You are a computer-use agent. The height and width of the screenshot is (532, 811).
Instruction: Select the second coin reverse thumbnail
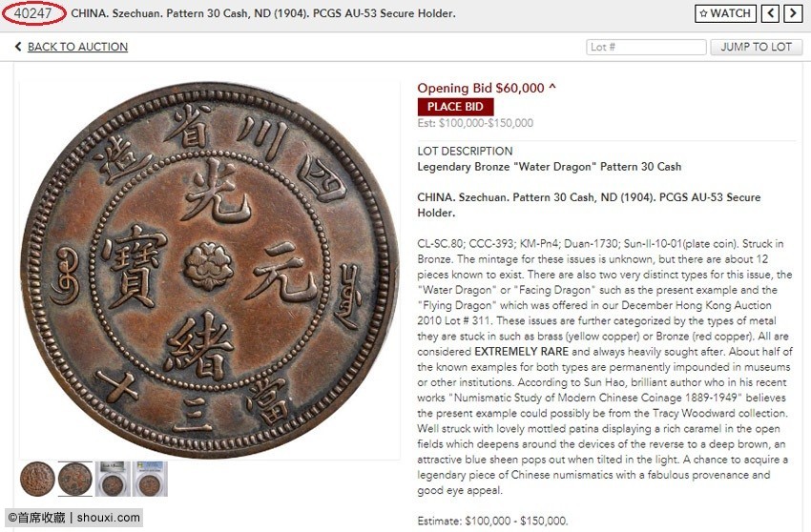tap(75, 479)
